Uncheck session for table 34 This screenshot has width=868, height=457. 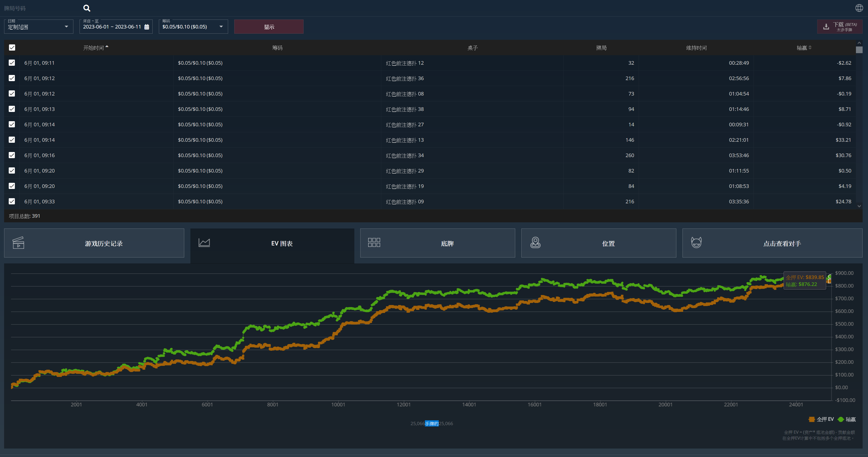pos(12,155)
